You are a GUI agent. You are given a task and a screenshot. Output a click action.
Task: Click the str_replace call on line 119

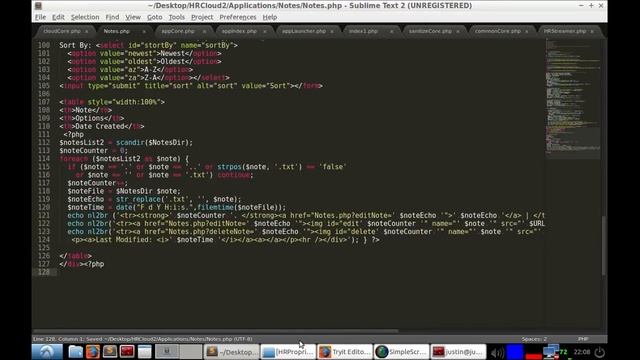point(138,199)
